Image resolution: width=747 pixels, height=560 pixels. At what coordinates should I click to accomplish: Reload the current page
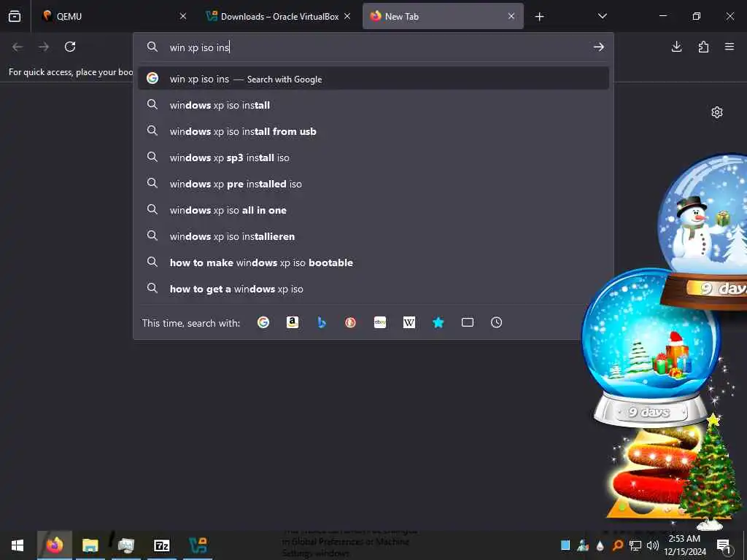pyautogui.click(x=70, y=47)
